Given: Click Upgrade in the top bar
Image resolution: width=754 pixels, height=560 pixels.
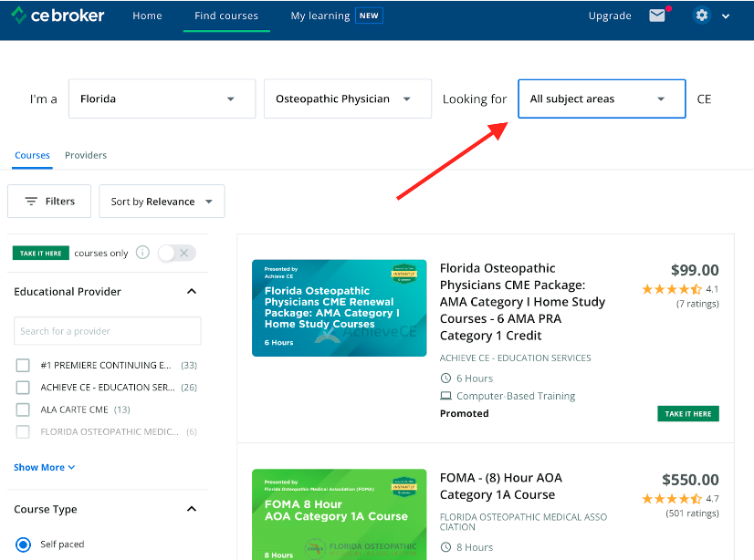Looking at the screenshot, I should 610,16.
